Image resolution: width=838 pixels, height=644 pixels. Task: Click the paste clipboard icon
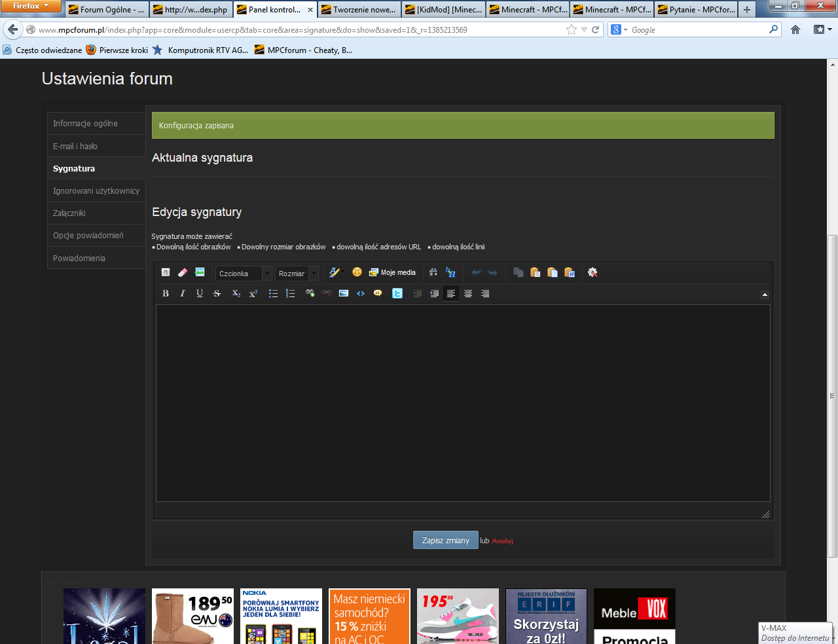536,272
